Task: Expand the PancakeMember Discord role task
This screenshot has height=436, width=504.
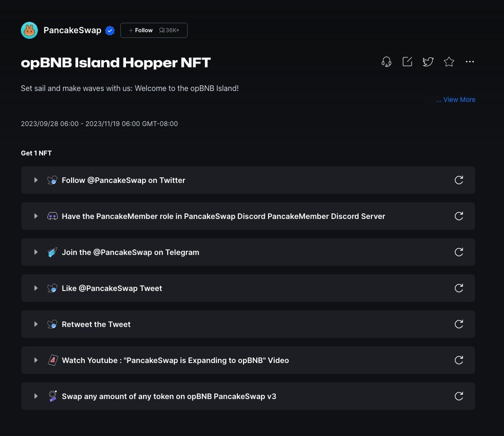Action: point(36,216)
